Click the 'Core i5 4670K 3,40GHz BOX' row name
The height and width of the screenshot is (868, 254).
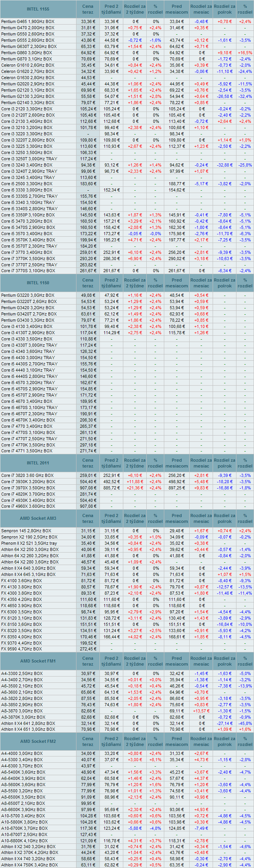pyautogui.click(x=28, y=420)
